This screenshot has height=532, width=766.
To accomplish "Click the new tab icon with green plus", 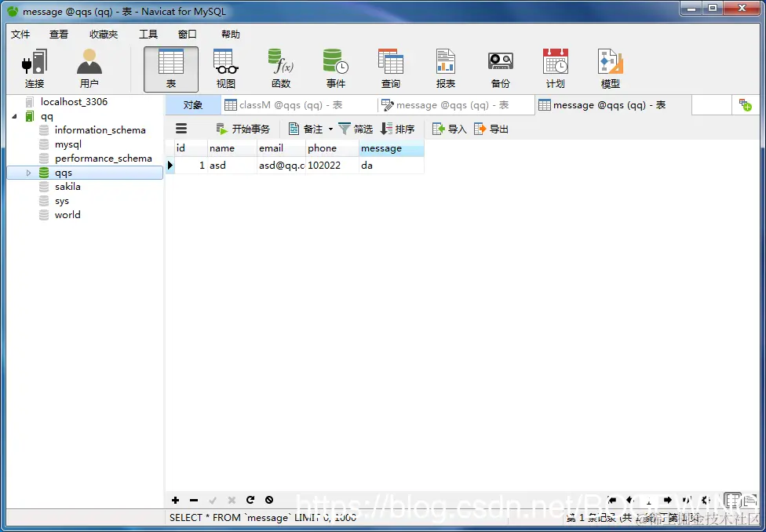I will [746, 105].
